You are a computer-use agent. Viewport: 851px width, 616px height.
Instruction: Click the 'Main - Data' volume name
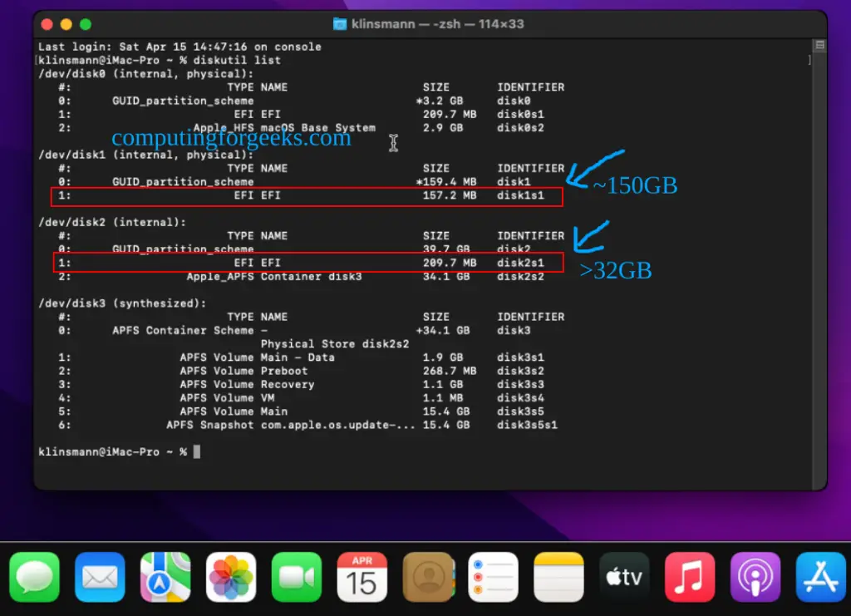tap(298, 357)
